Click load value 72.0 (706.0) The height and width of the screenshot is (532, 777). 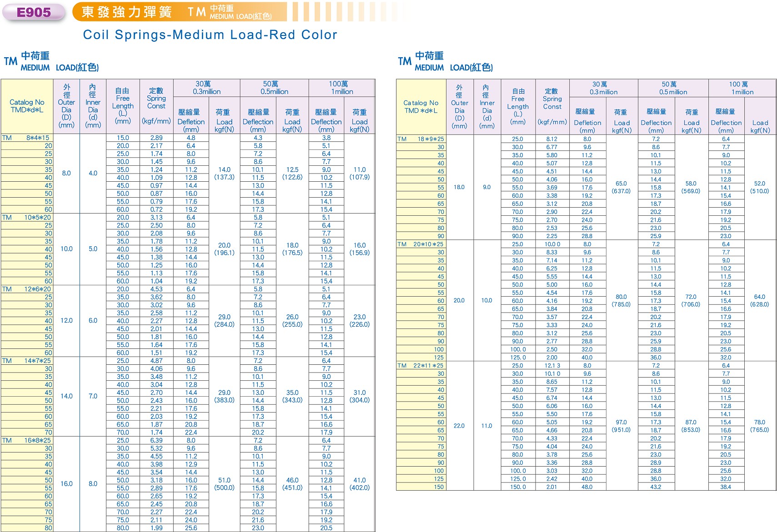691,300
